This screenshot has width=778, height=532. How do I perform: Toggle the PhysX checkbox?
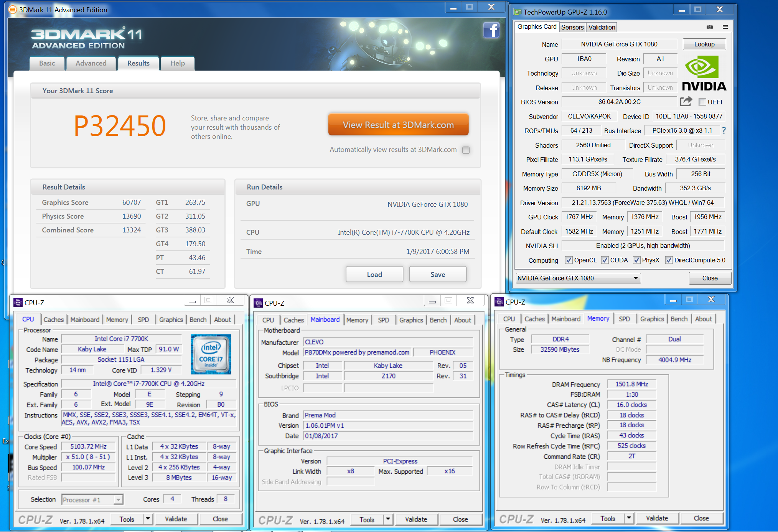pos(637,260)
